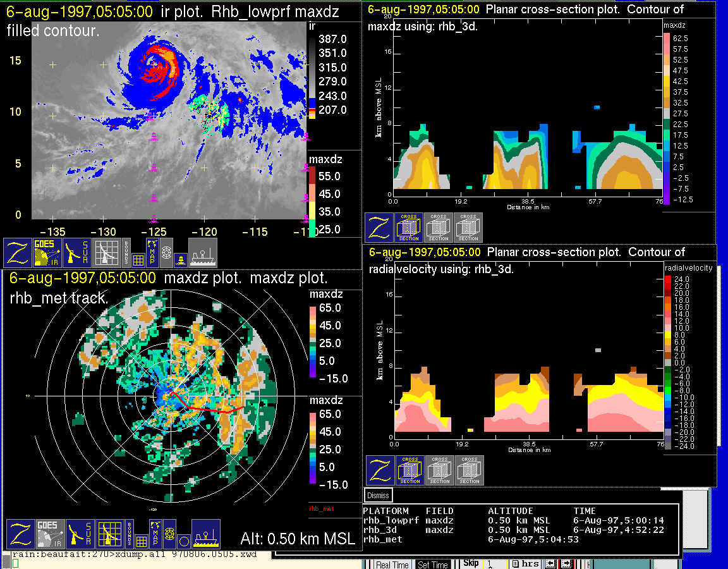The image size is (728, 569).
Task: Click the GOES IR satellite icon in top window
Action: coord(48,252)
